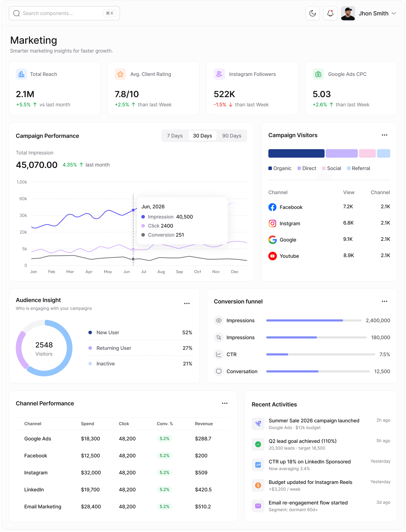Click the Conversation chat bubble icon
Viewport: 406px width, 532px height.
(219, 371)
